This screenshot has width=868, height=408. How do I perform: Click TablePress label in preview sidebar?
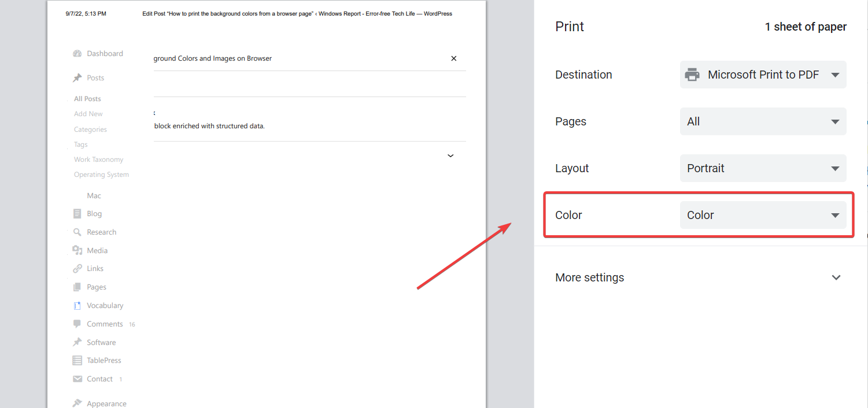coord(104,361)
